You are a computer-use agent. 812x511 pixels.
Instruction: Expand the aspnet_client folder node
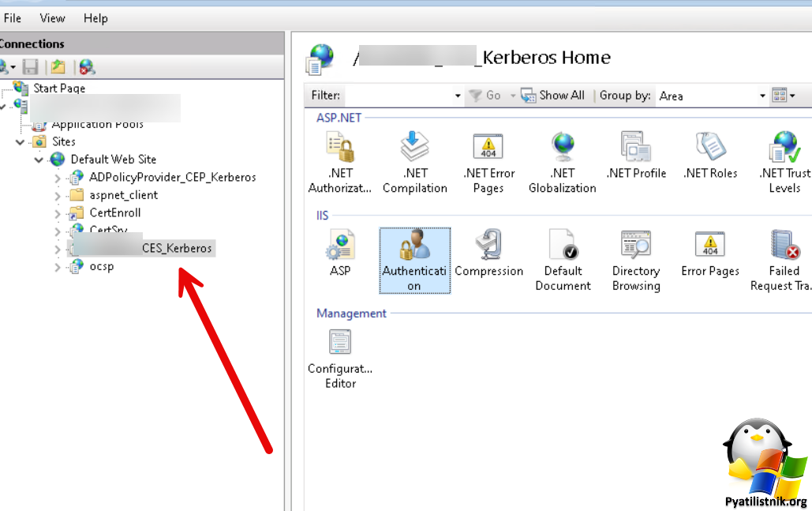pyautogui.click(x=58, y=196)
